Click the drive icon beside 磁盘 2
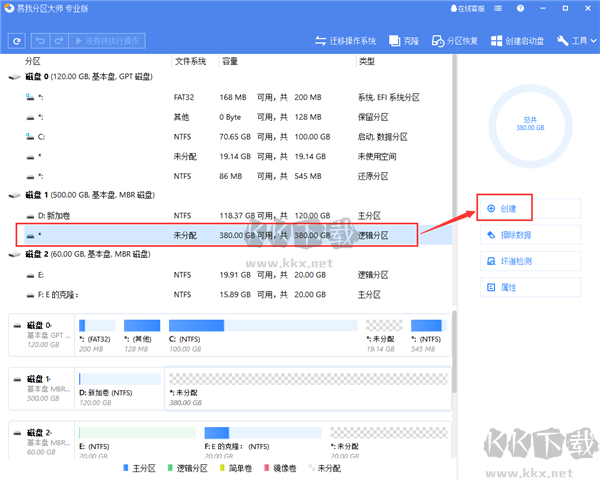Viewport: 600px width, 480px height. pyautogui.click(x=15, y=255)
